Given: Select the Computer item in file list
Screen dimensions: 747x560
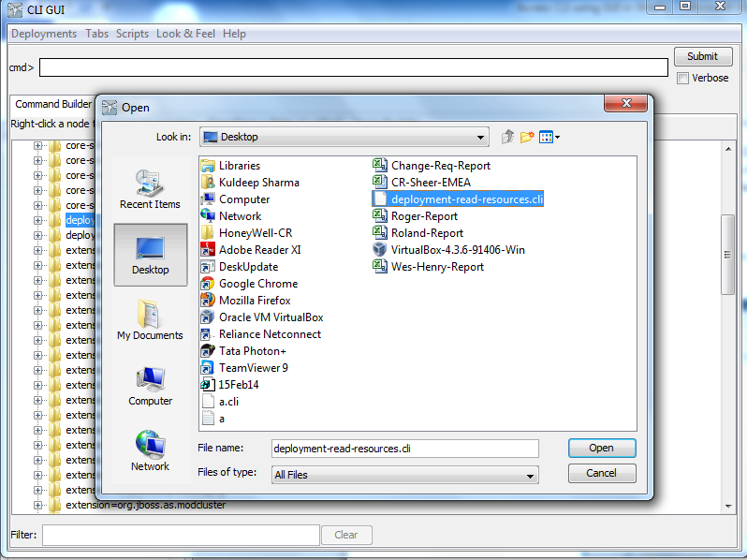Looking at the screenshot, I should pyautogui.click(x=235, y=199).
